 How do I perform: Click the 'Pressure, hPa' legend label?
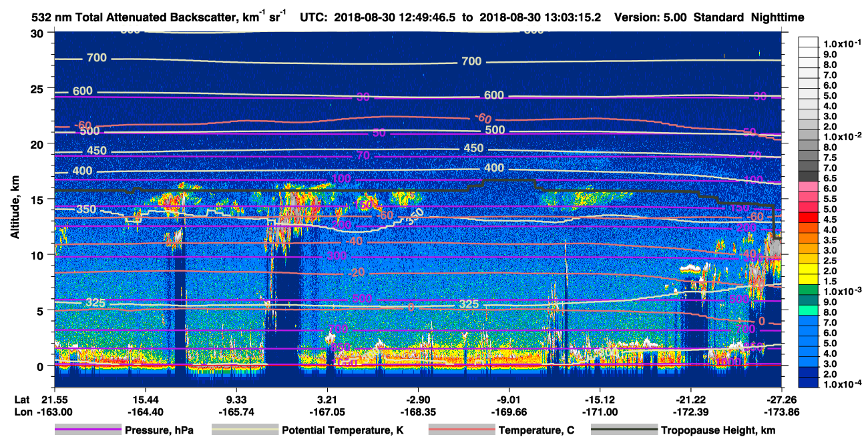159,430
